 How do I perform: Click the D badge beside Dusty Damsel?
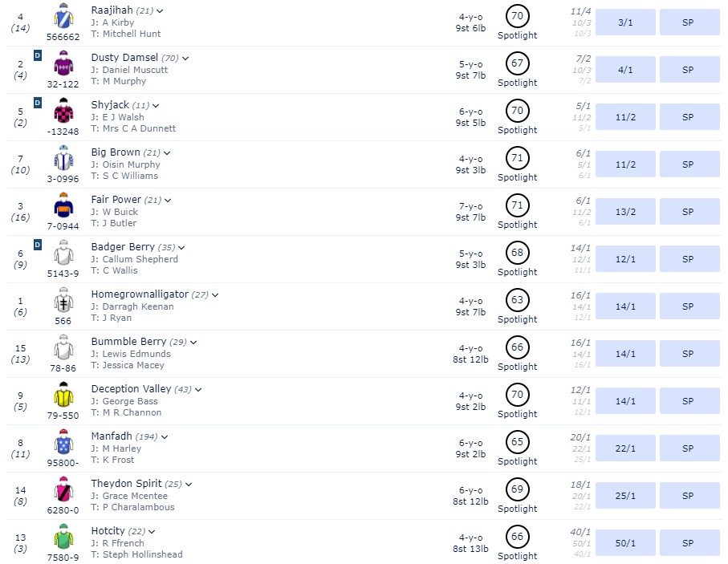tap(37, 55)
